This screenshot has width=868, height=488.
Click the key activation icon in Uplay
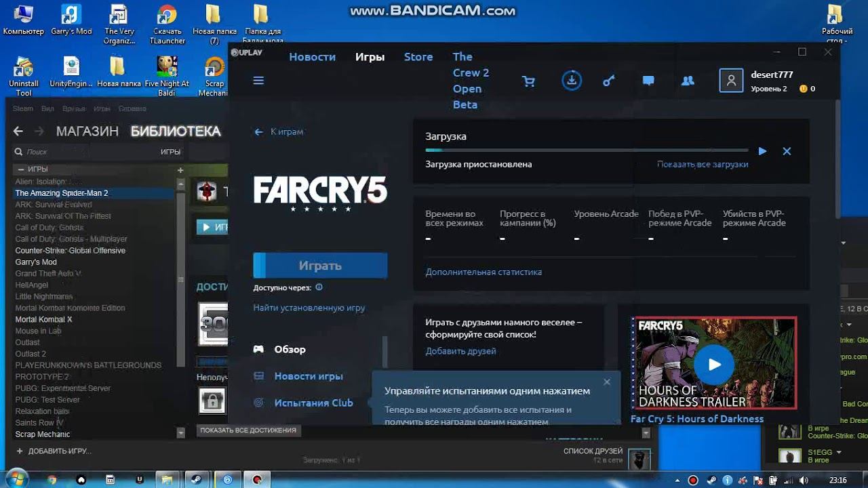point(609,81)
